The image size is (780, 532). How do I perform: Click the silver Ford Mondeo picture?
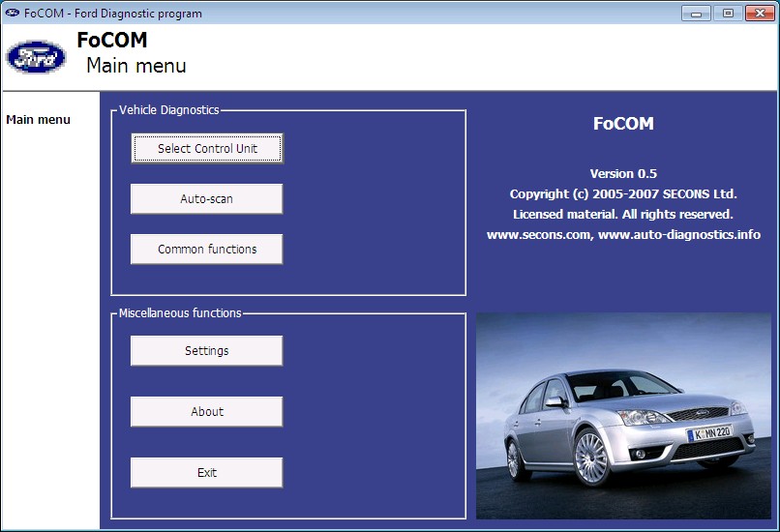coord(623,416)
